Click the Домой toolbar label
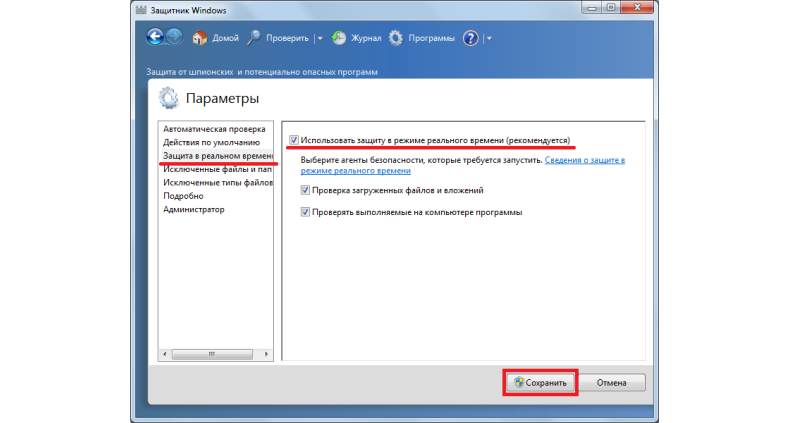 pos(226,38)
